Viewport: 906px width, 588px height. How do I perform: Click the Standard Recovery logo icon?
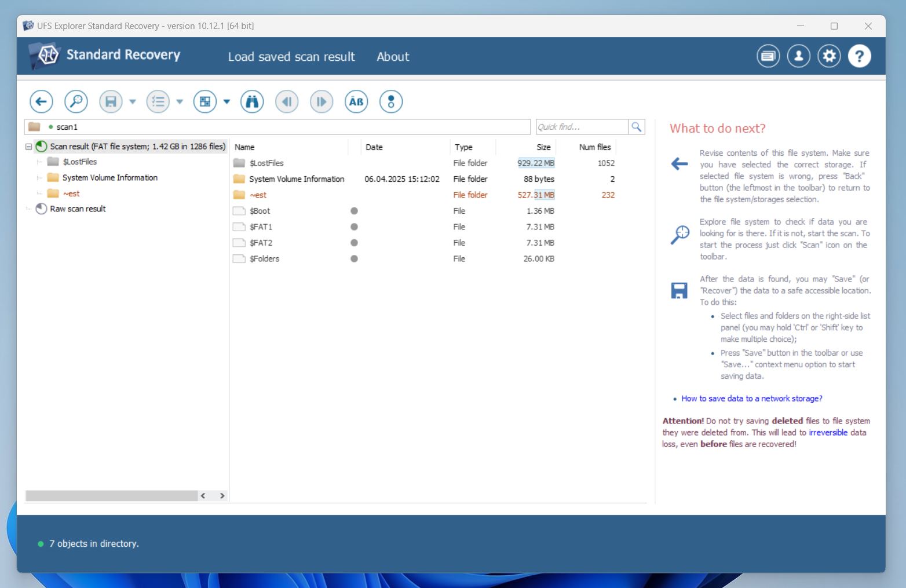(x=45, y=56)
